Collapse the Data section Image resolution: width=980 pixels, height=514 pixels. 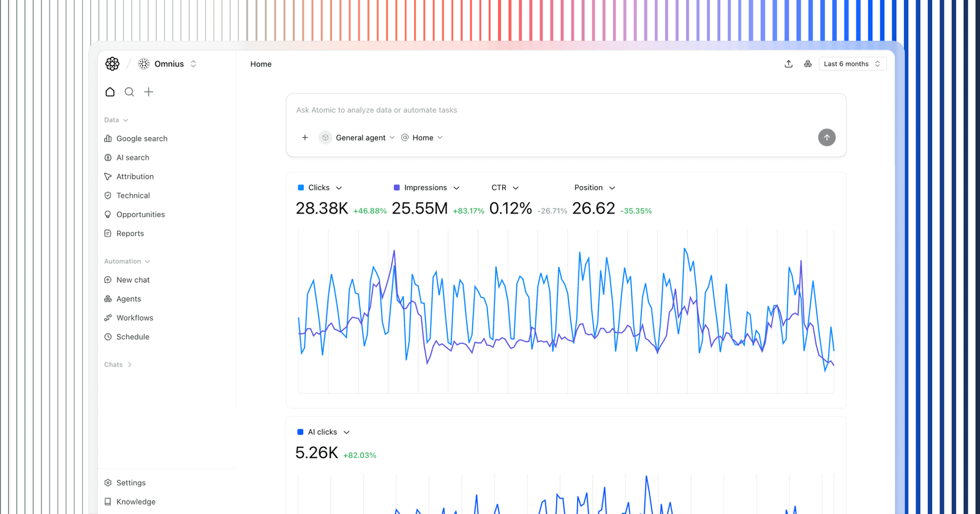click(116, 120)
